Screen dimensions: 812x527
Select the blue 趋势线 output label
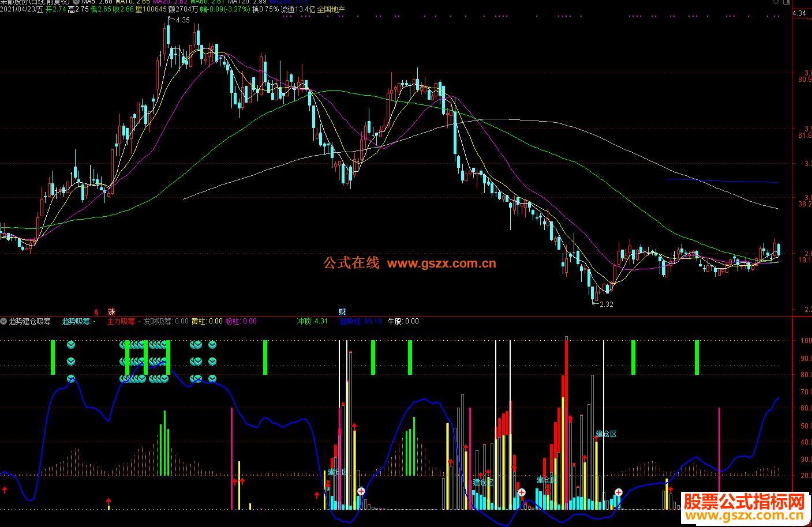point(361,321)
